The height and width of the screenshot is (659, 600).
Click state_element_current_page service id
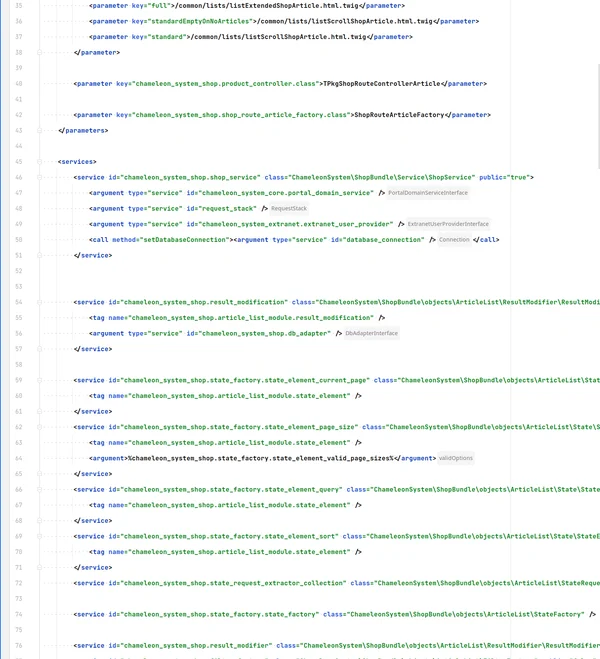[245, 380]
